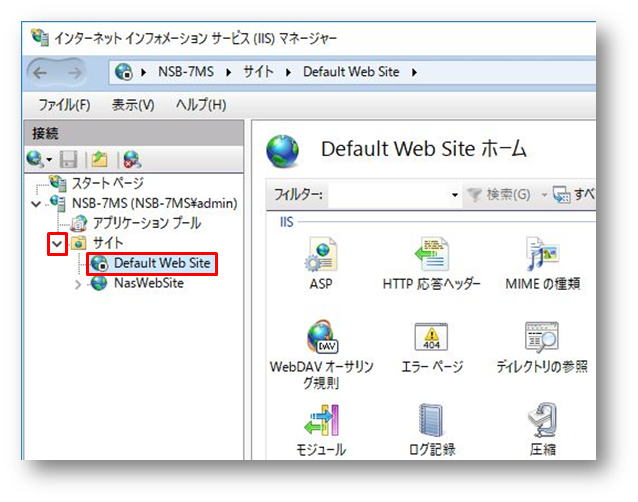638x502 pixels.
Task: Open the 検索(G) dropdown arrow
Action: [x=544, y=195]
